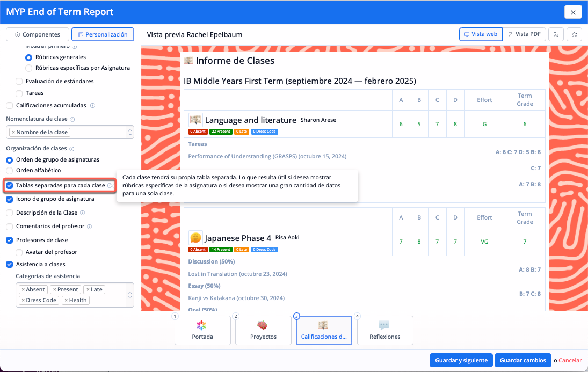The width and height of the screenshot is (588, 372).
Task: Click the Guardar y siguiente button
Action: [x=460, y=360]
